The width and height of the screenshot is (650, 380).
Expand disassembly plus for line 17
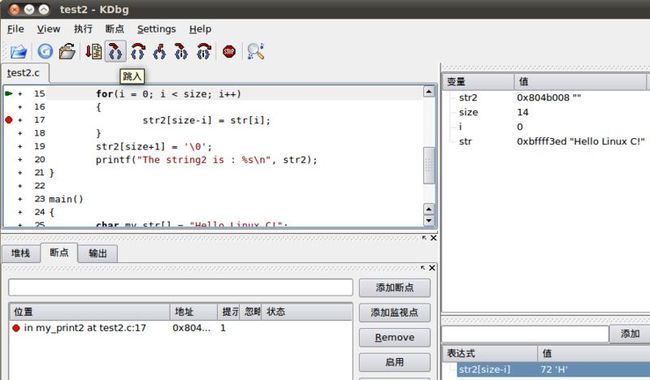pyautogui.click(x=20, y=120)
